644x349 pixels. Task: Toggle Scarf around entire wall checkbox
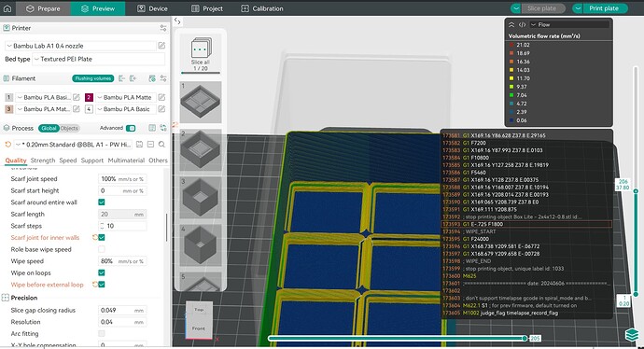click(102, 202)
